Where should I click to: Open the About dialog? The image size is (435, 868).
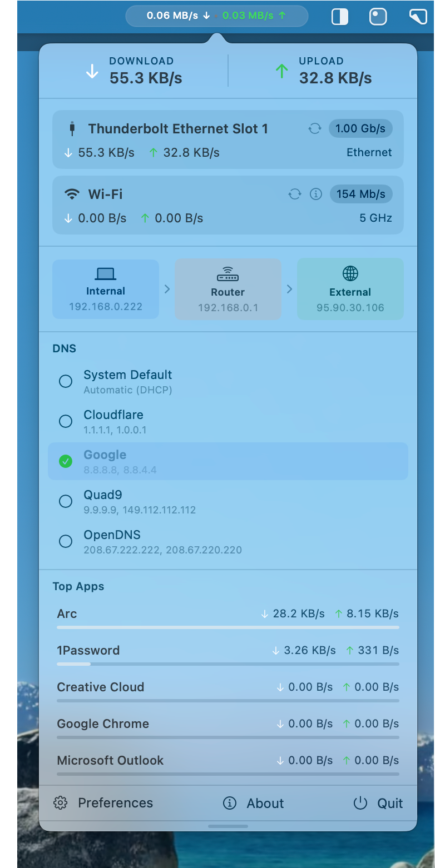tap(253, 803)
